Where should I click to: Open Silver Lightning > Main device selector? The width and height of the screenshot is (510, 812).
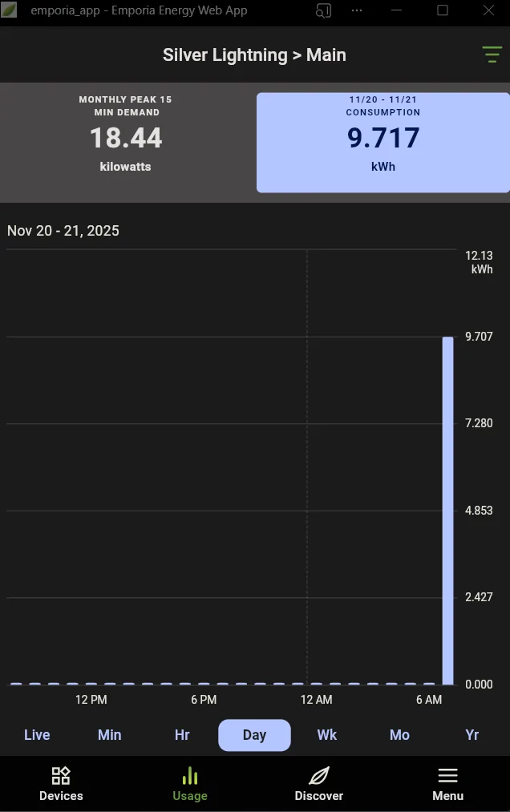pyautogui.click(x=254, y=55)
